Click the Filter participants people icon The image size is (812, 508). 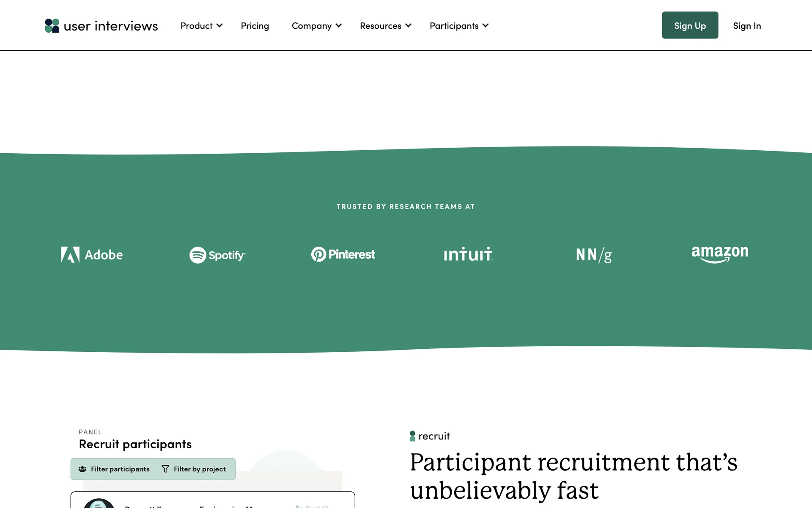82,469
